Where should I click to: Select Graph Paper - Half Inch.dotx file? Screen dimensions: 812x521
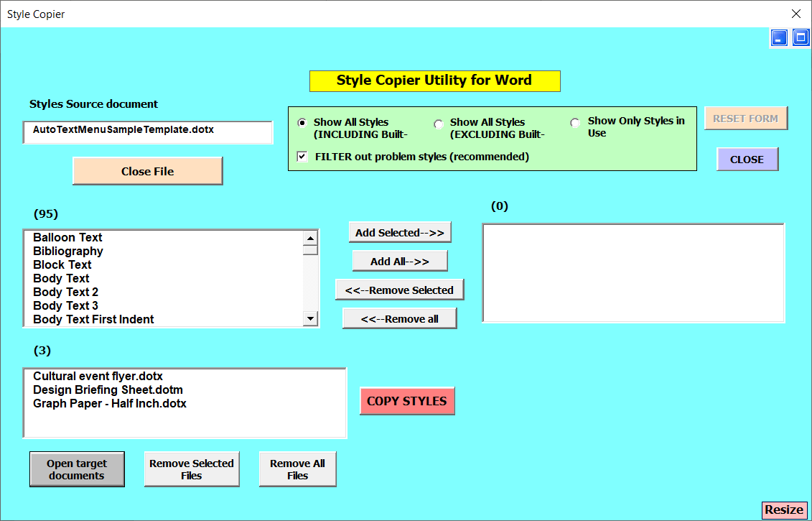coord(185,403)
